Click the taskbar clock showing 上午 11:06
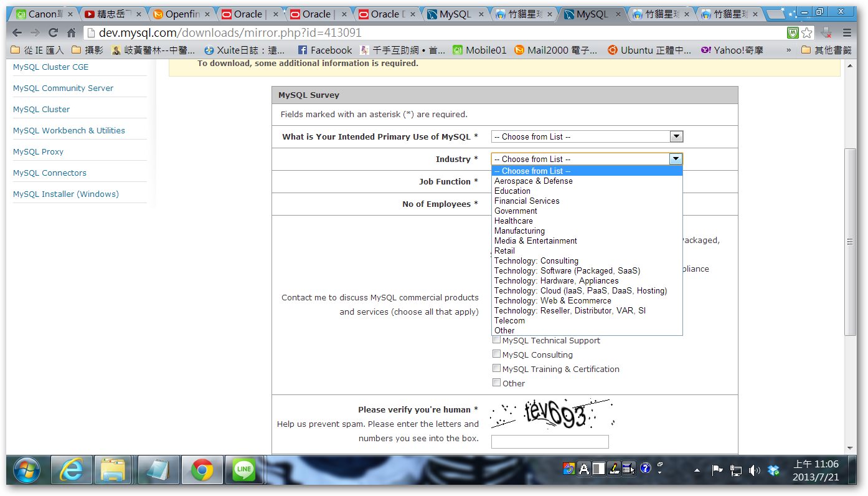This screenshot has width=868, height=496. 816,470
